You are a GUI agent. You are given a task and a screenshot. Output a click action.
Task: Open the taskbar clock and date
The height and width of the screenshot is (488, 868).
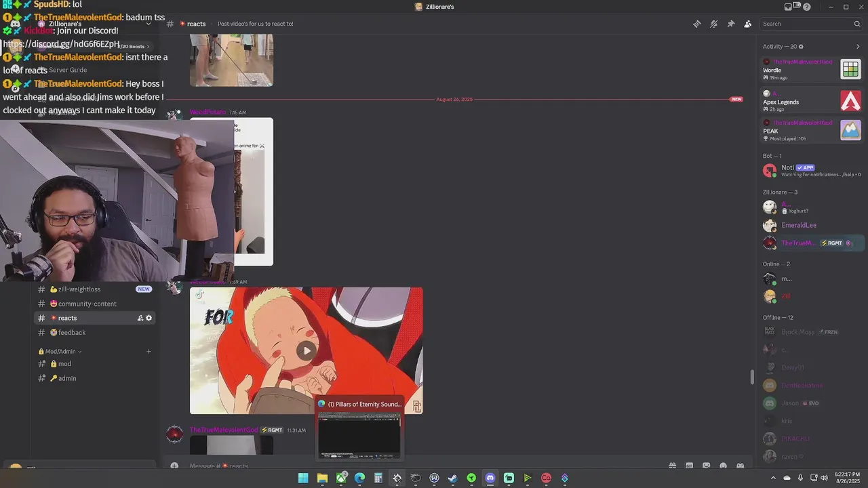(848, 478)
